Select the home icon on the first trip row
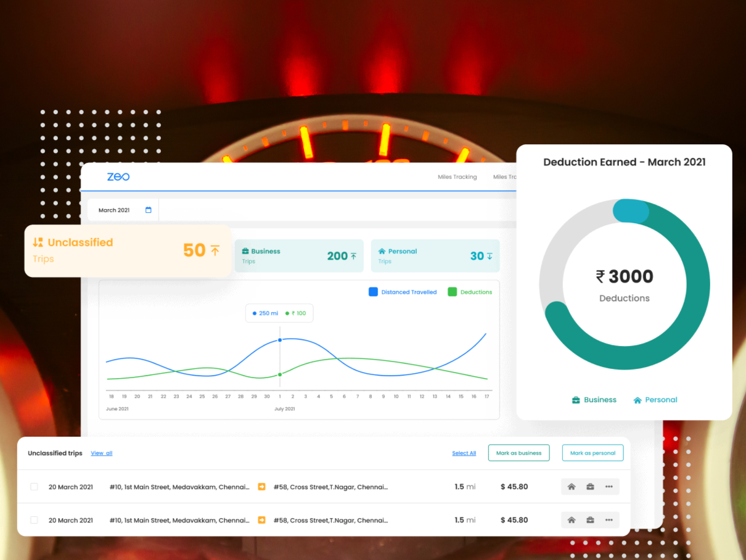 click(572, 487)
